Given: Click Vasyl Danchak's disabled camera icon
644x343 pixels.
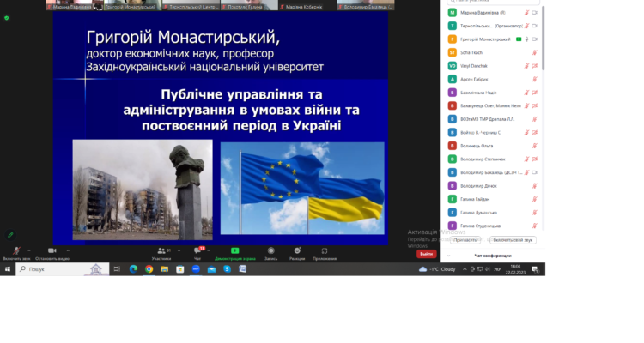Looking at the screenshot, I should [535, 66].
